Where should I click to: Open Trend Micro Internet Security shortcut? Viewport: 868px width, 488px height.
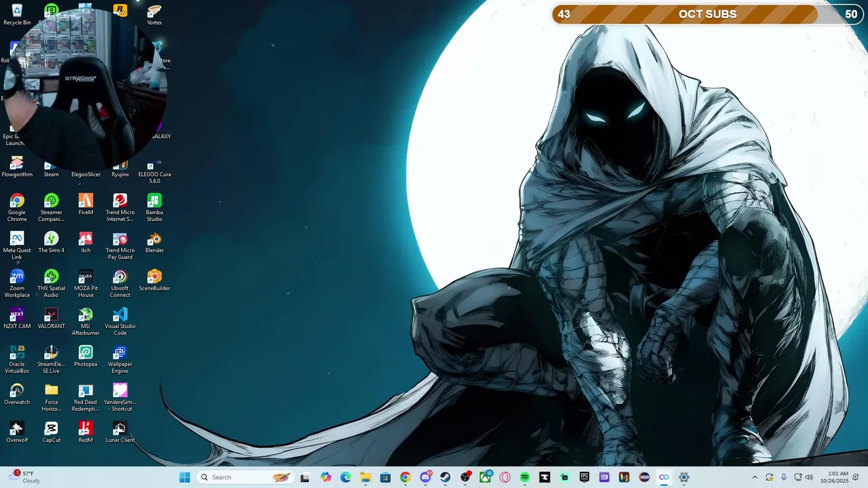(x=120, y=207)
